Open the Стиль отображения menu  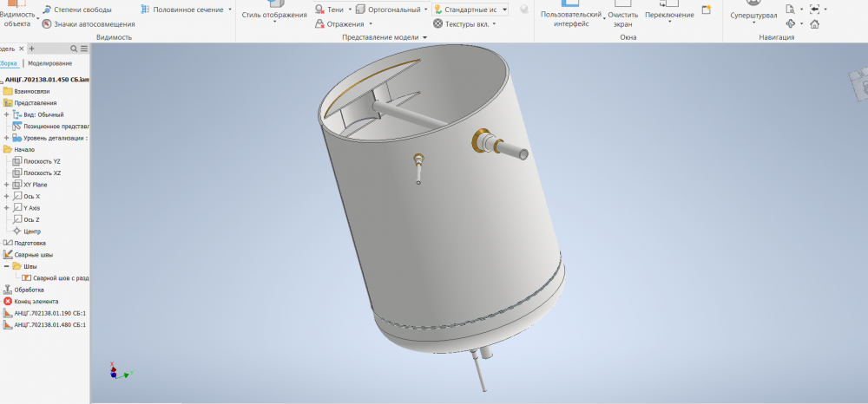pos(273,16)
